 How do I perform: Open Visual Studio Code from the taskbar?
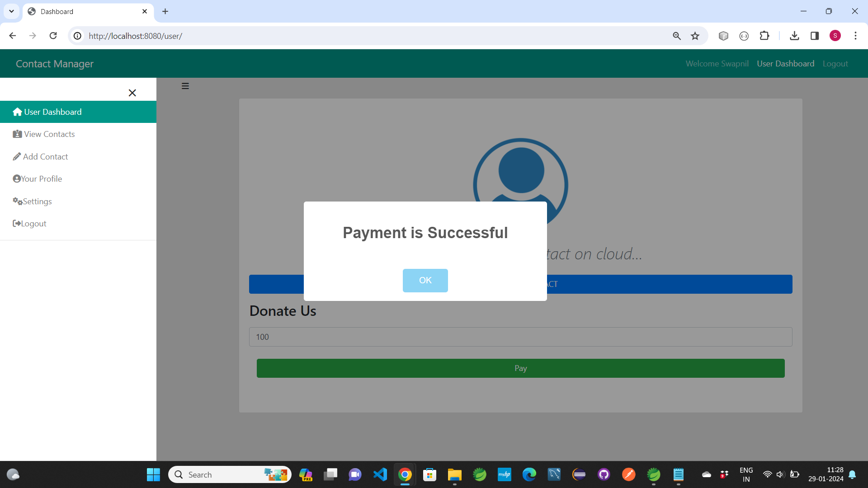coord(380,474)
